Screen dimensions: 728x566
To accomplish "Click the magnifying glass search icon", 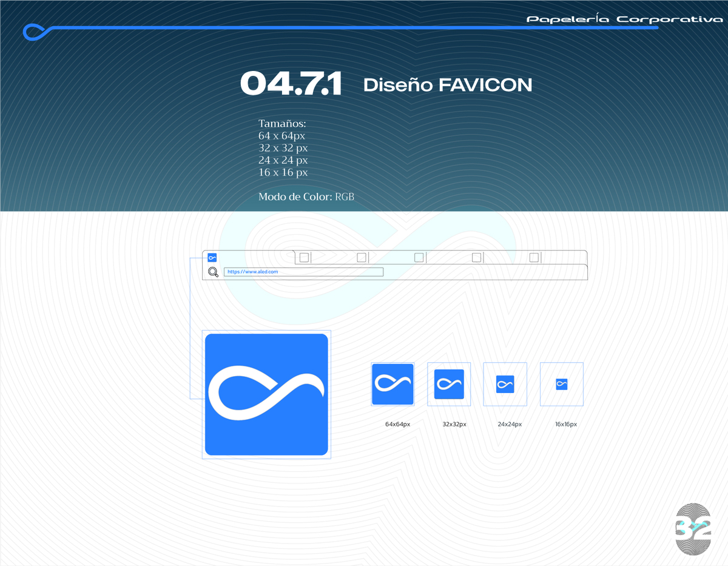I will click(213, 272).
